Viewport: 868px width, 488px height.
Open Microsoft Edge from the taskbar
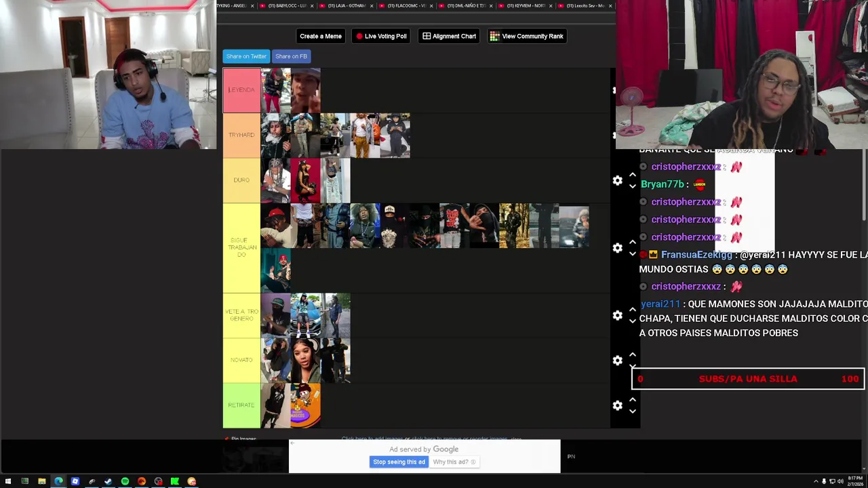(x=58, y=481)
